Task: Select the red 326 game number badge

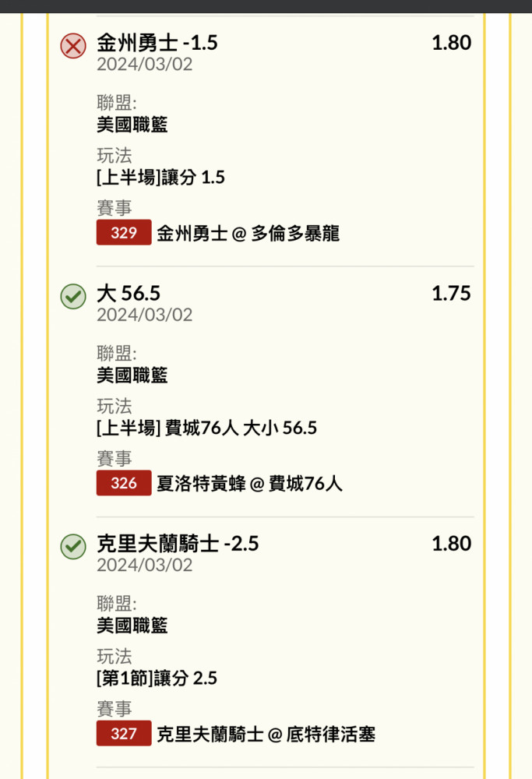Action: pos(124,483)
